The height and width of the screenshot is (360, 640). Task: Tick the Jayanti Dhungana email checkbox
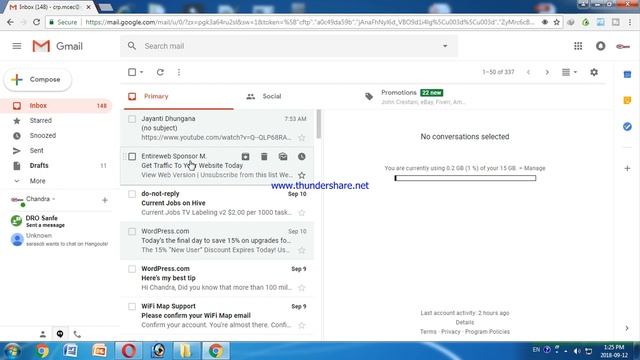132,119
